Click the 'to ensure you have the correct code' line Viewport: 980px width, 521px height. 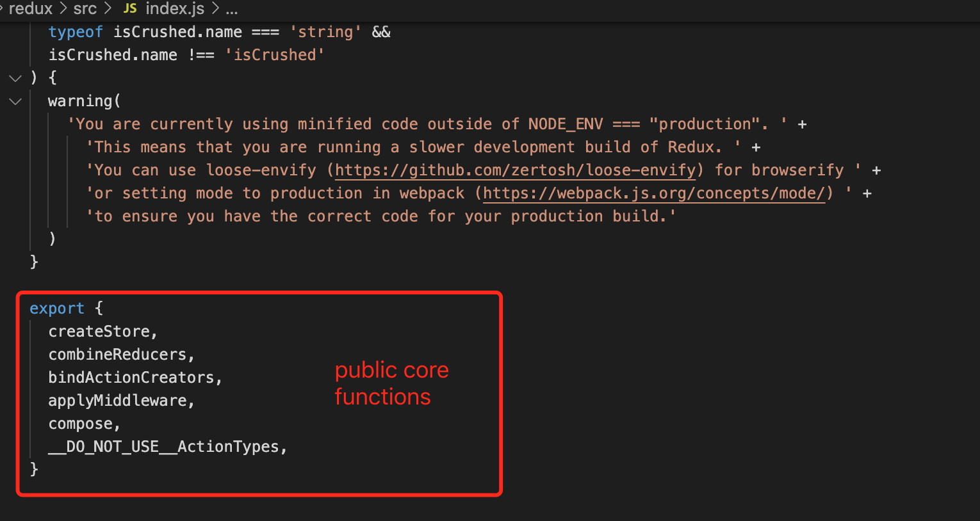click(381, 216)
